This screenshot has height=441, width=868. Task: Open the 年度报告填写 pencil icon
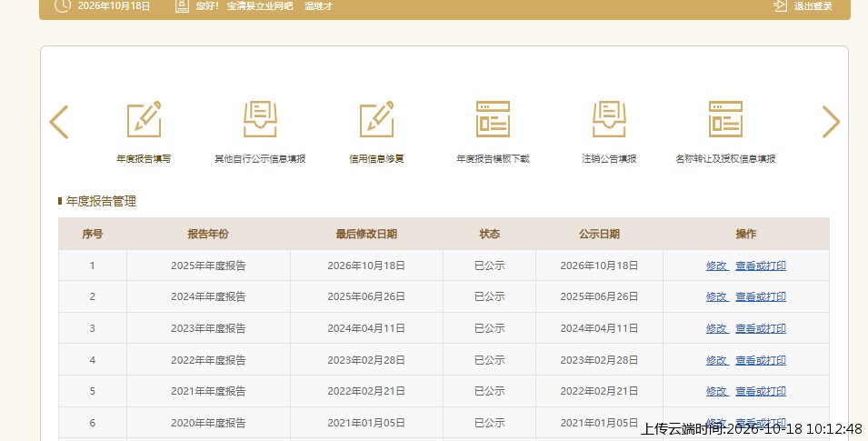(144, 119)
